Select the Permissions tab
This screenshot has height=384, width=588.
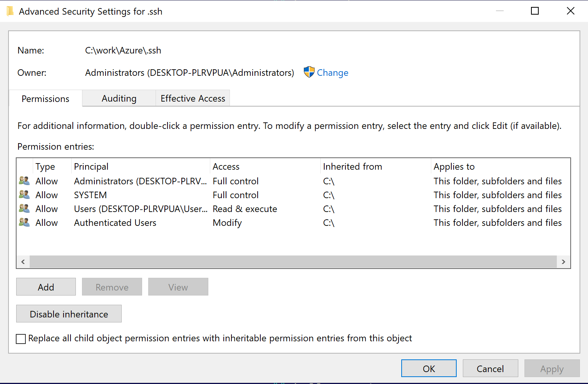(x=45, y=99)
